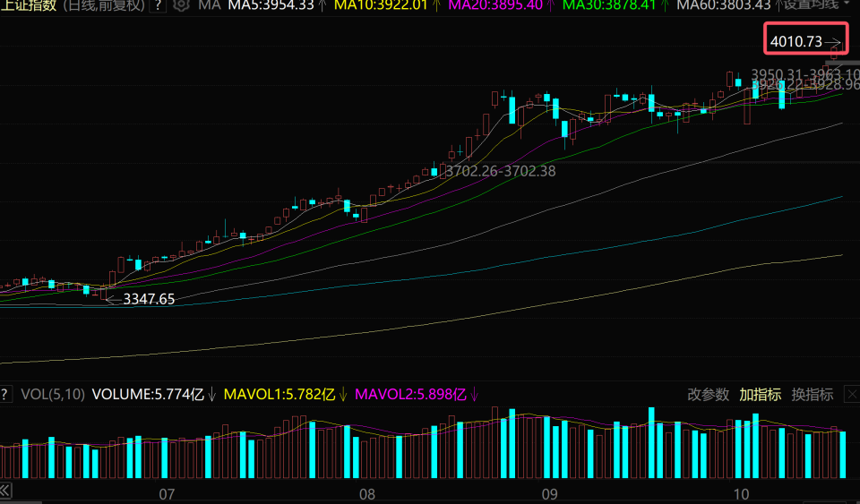Click the 换指标 button
860x504 pixels.
click(813, 395)
